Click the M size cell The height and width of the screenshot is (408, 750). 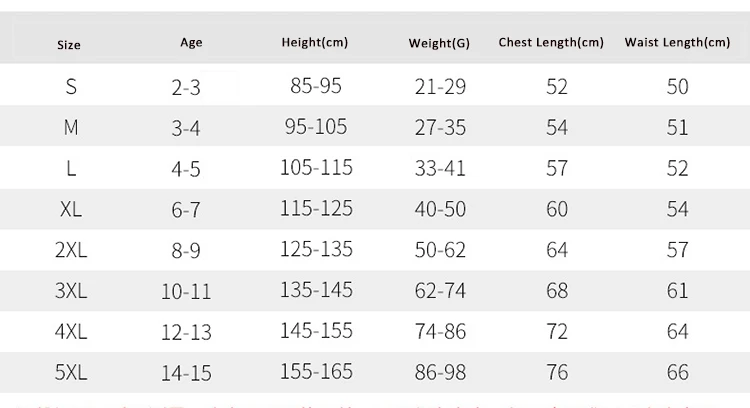point(71,127)
